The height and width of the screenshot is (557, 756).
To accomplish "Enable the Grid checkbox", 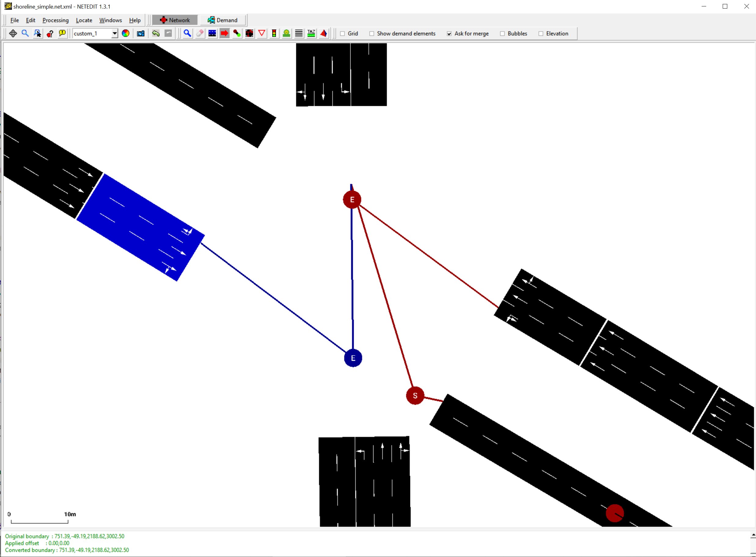I will click(343, 34).
